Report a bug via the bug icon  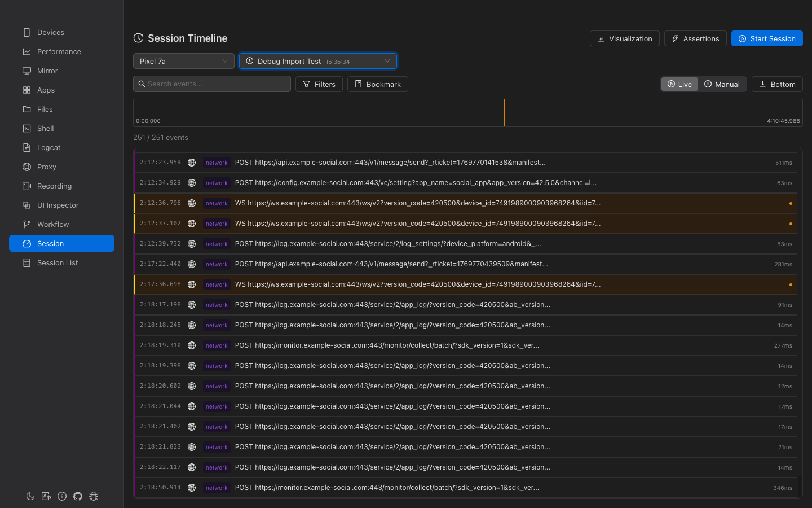(x=94, y=496)
